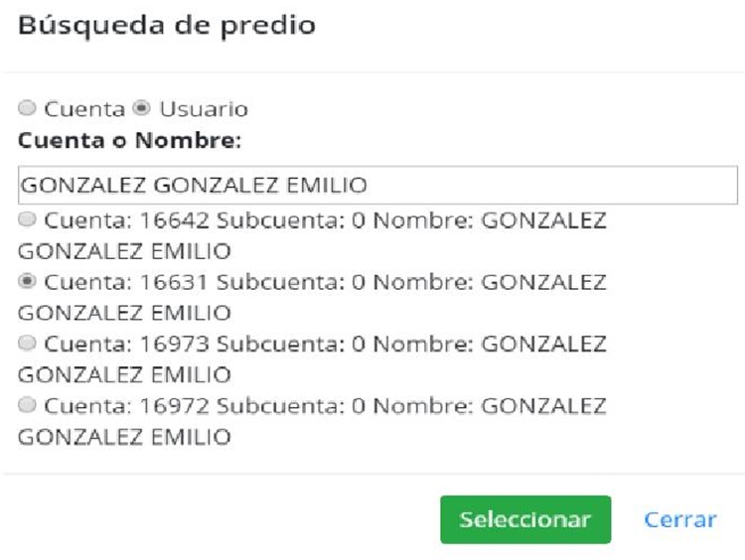Choose the radio for account 16973
The height and width of the screenshot is (560, 745).
[26, 344]
